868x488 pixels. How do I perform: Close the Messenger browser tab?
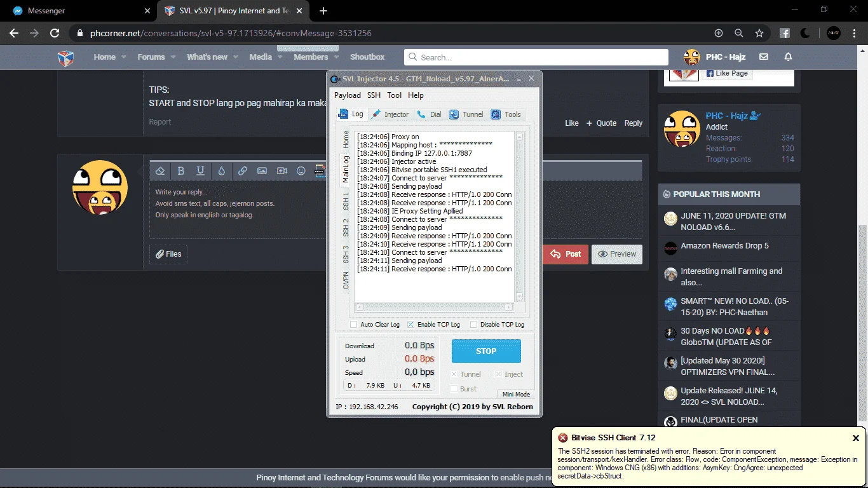[x=147, y=11]
